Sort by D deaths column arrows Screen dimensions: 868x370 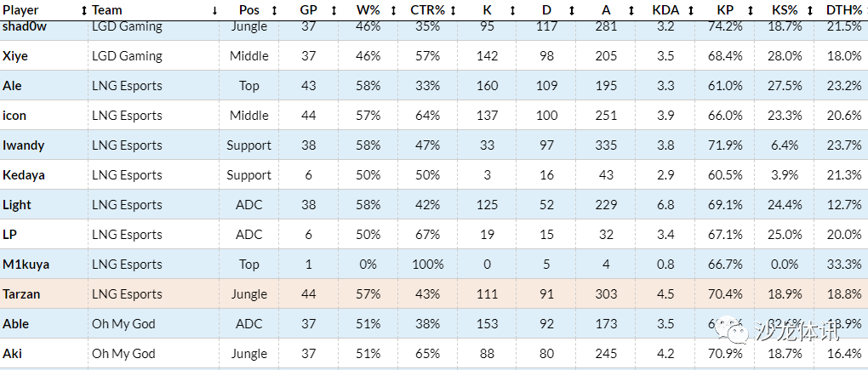tap(572, 10)
